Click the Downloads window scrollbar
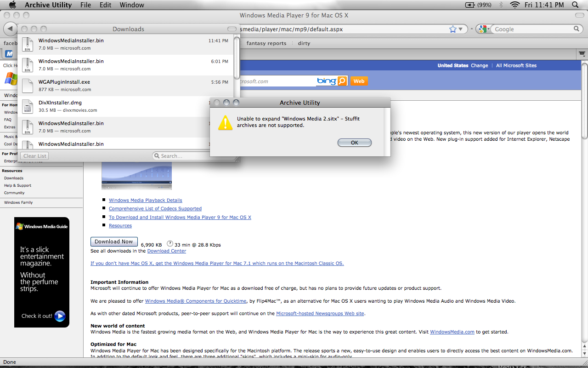This screenshot has width=588, height=368. click(237, 57)
